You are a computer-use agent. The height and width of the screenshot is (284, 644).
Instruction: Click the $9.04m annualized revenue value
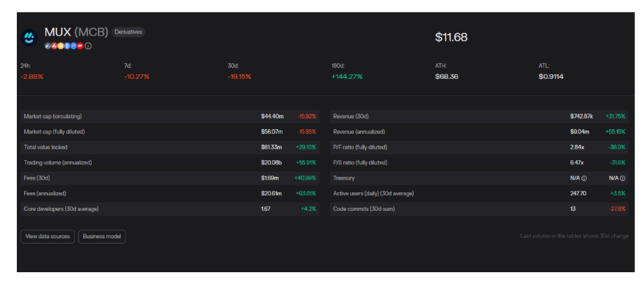tap(580, 132)
